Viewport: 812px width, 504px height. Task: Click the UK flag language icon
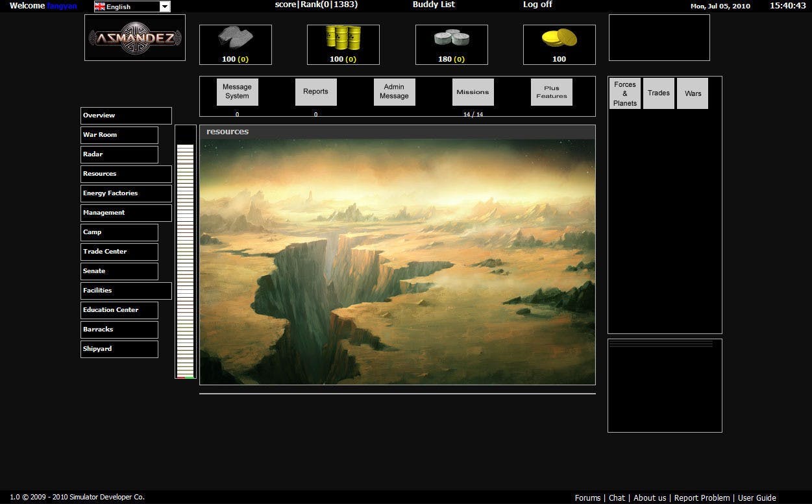click(x=100, y=6)
